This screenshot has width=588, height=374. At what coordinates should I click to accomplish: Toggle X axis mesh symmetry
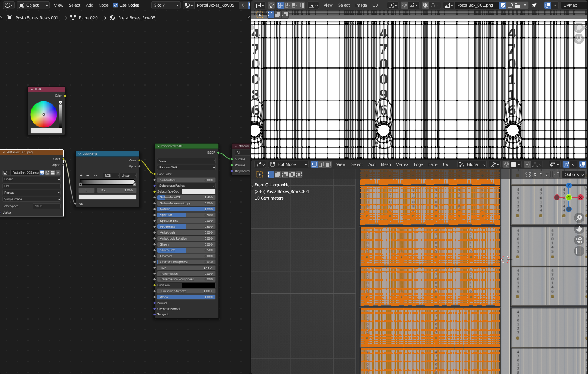click(x=535, y=174)
